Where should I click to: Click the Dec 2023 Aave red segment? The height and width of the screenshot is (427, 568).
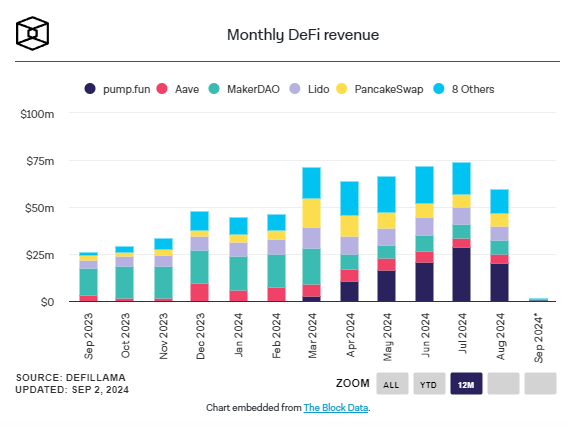200,292
